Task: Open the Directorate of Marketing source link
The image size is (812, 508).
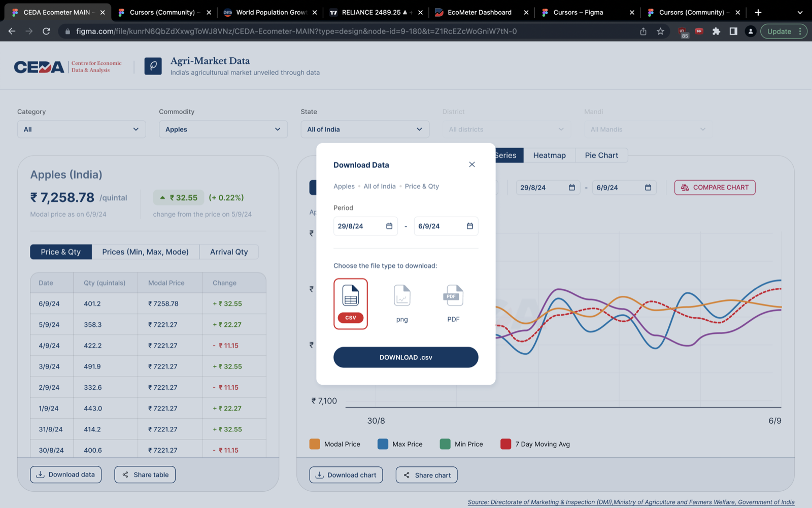Action: 631,502
